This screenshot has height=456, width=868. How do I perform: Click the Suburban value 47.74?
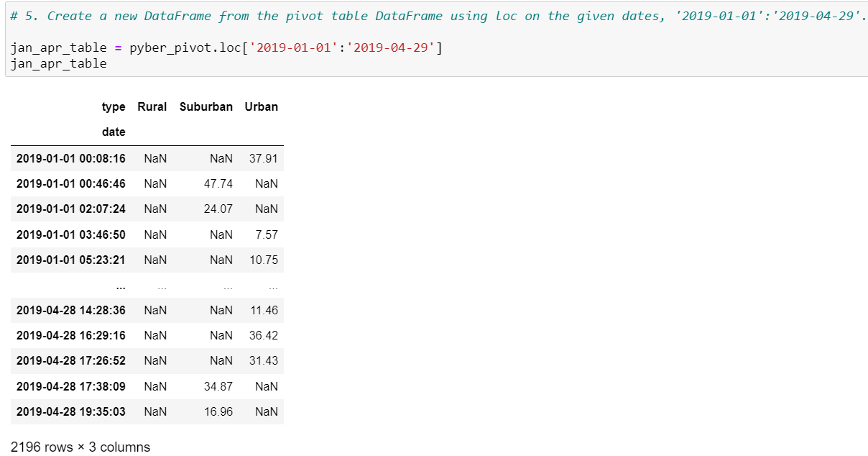pyautogui.click(x=218, y=183)
